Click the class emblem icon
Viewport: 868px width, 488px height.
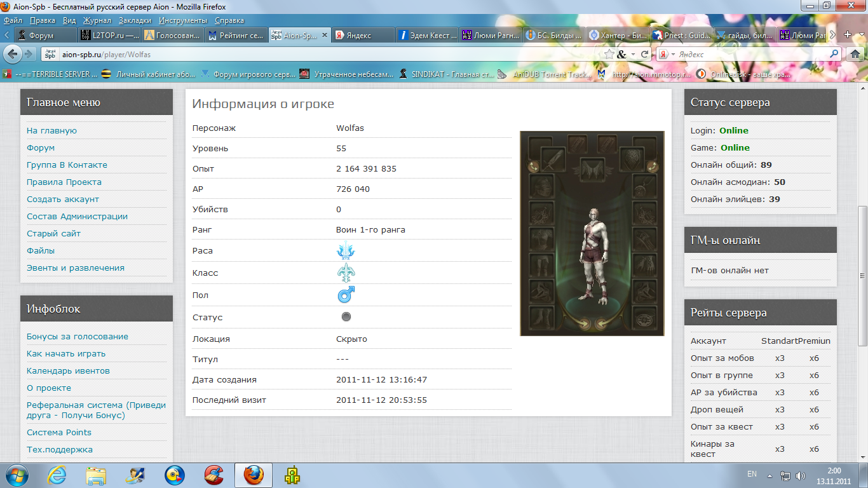point(346,273)
